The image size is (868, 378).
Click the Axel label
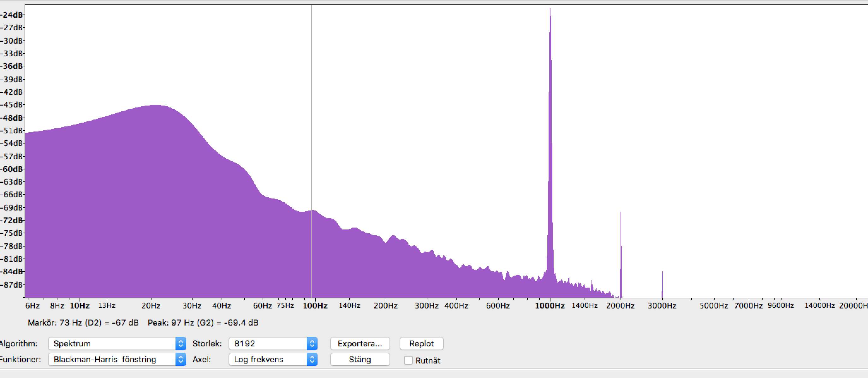[x=202, y=359]
